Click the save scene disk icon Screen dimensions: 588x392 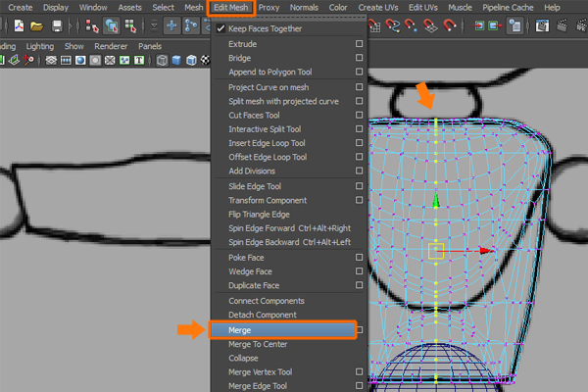[x=58, y=25]
